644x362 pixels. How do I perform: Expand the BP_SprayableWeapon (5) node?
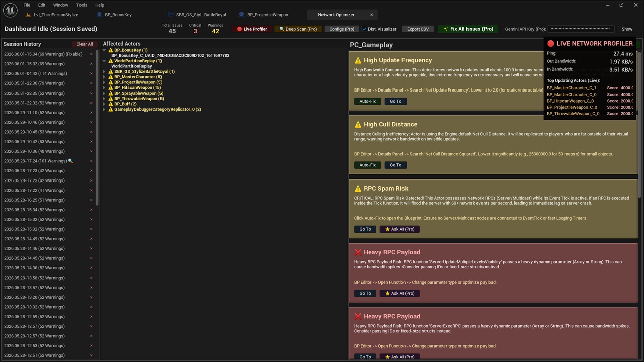[x=104, y=93]
